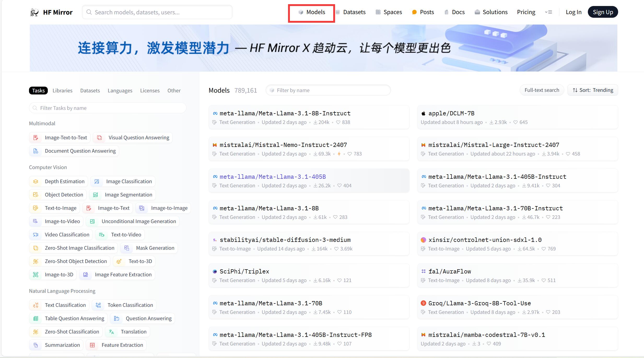This screenshot has height=358, width=644.
Task: Click the Log In link
Action: 573,12
